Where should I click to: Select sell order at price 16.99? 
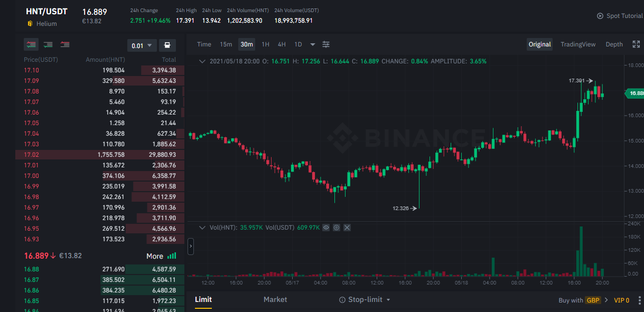point(100,186)
